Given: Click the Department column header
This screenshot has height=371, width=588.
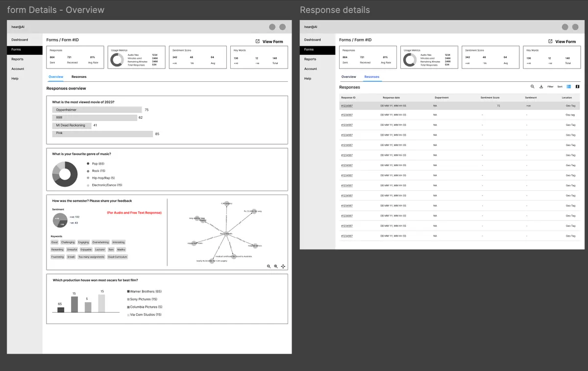Looking at the screenshot, I should click(441, 98).
